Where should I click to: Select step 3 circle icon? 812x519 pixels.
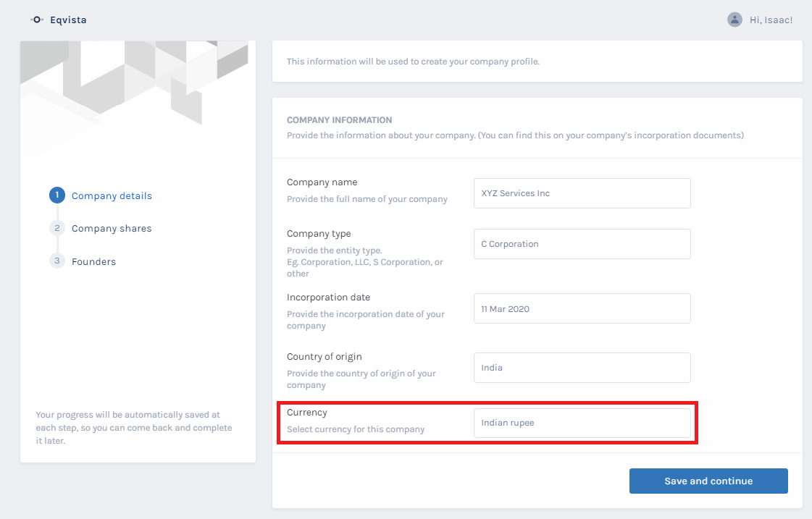click(x=57, y=261)
